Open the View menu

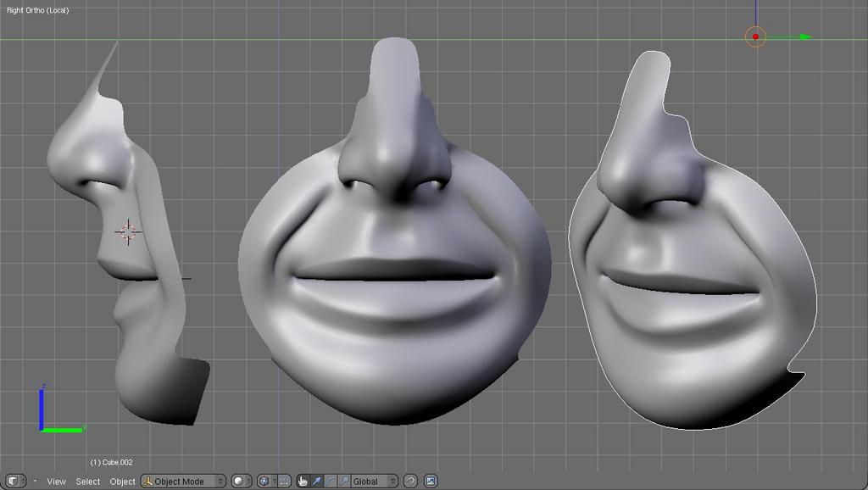point(57,482)
